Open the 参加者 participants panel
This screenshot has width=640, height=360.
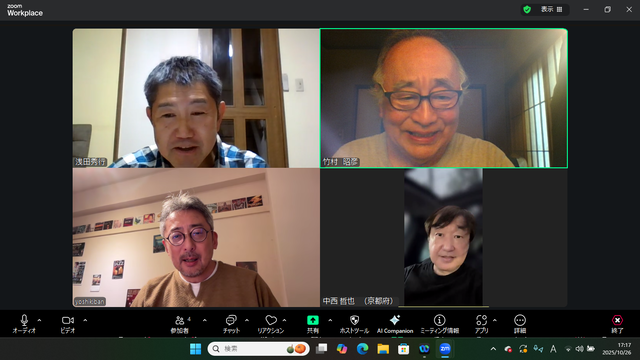click(180, 324)
